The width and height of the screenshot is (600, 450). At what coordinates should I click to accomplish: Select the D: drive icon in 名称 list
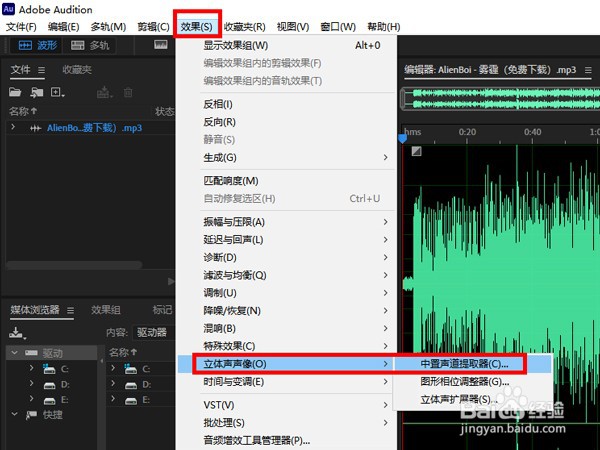click(x=131, y=385)
